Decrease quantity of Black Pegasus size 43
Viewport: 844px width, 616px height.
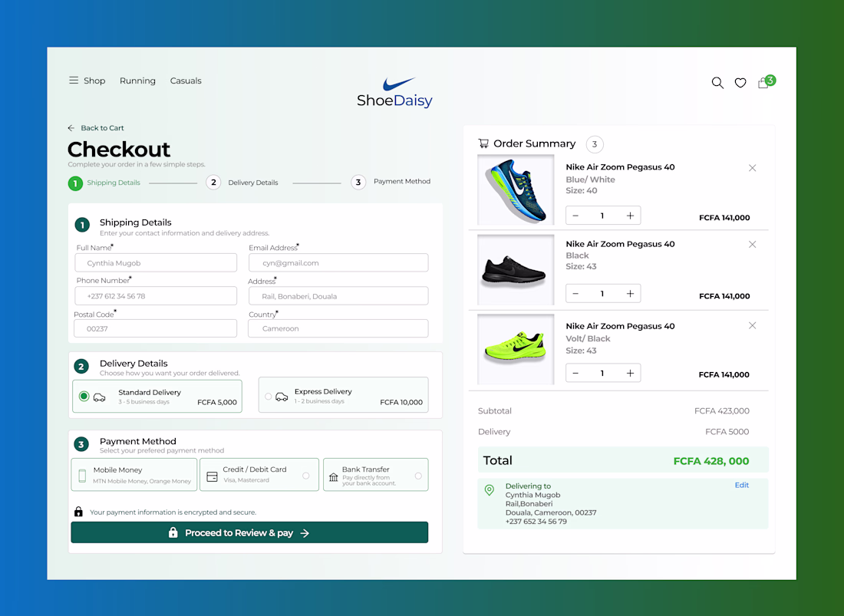pyautogui.click(x=575, y=294)
